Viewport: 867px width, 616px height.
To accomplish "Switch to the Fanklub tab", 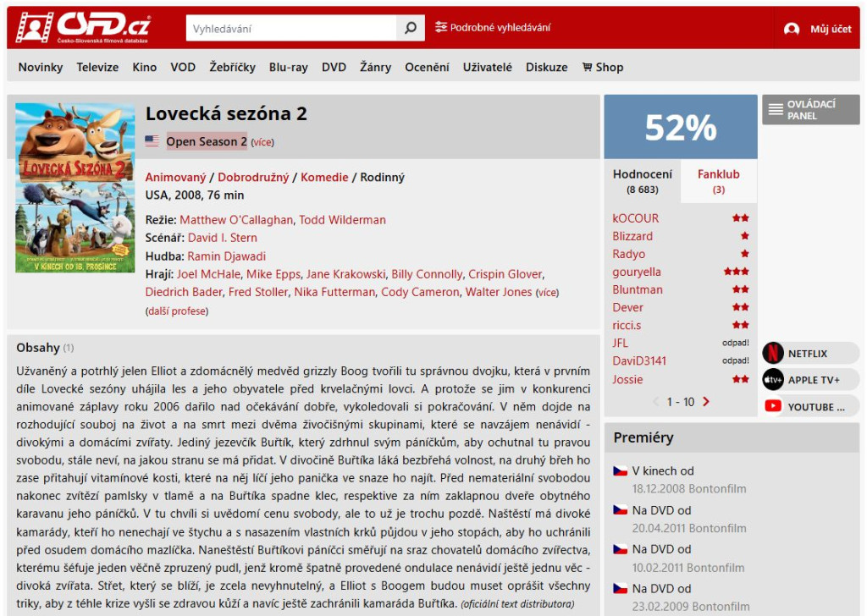I will (718, 181).
